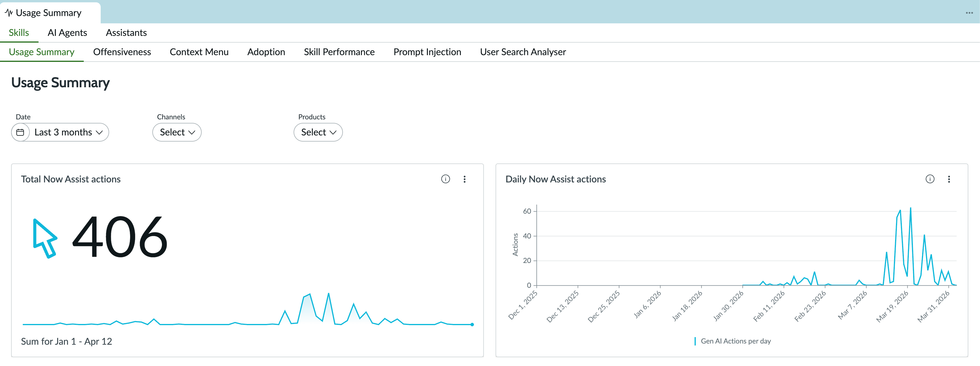The height and width of the screenshot is (366, 980).
Task: Click the Total Now Assist actions title
Action: pyautogui.click(x=71, y=179)
